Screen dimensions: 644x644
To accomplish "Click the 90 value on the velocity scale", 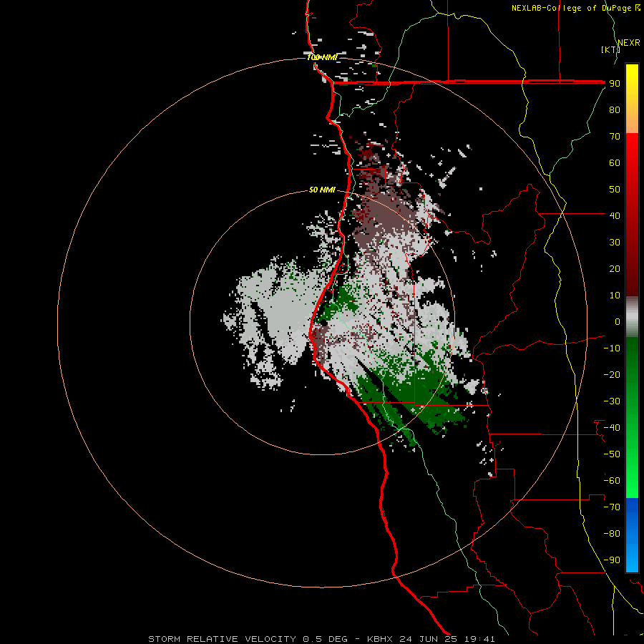I will tap(615, 84).
